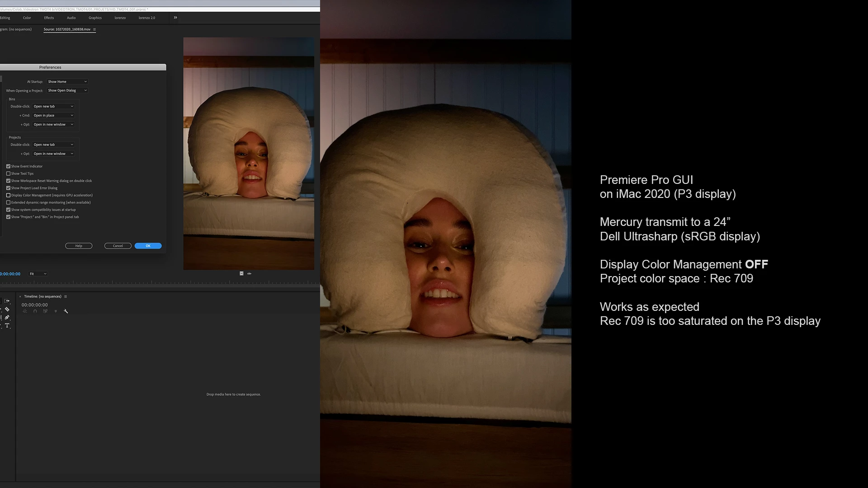Open the At Startup dropdown
Image resolution: width=868 pixels, height=488 pixels.
pyautogui.click(x=67, y=82)
